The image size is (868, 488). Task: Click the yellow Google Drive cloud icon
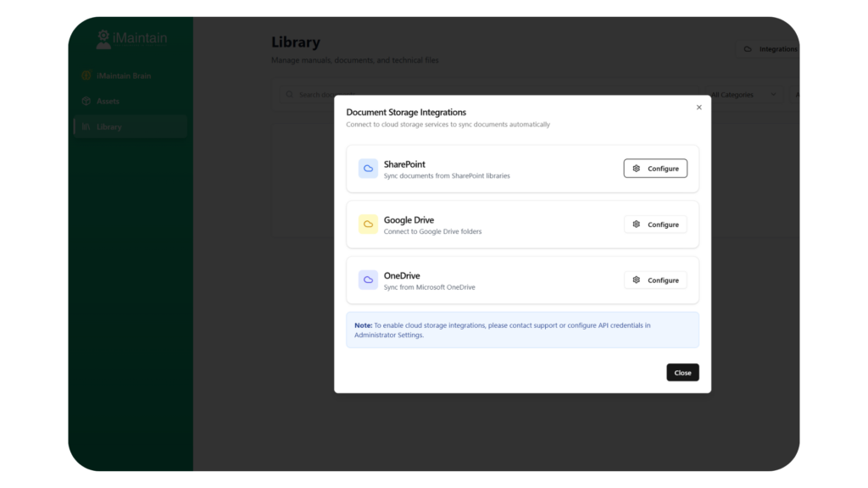coord(368,225)
